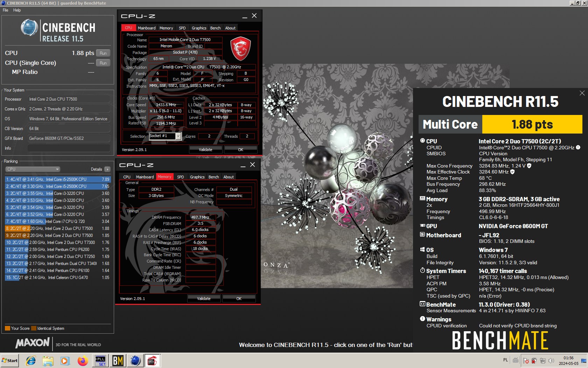Click the Warnings alert icon in BenchMate
Screen dimensions: 588x368
pyautogui.click(x=422, y=319)
